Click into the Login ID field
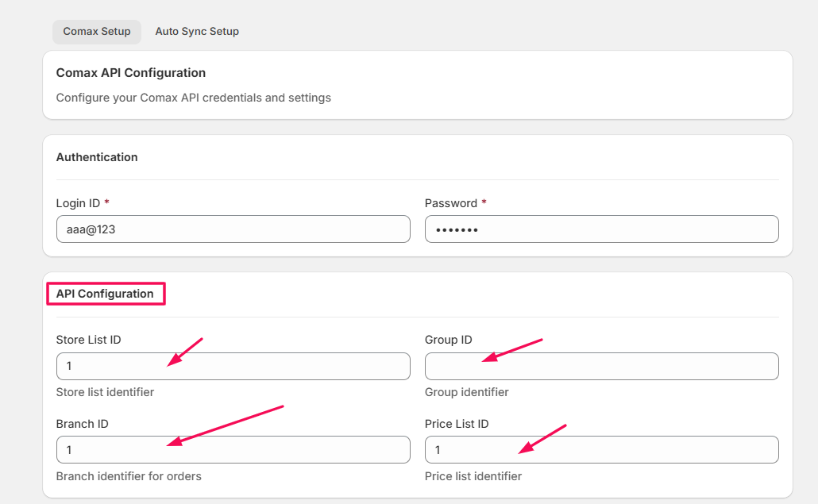The width and height of the screenshot is (818, 504). click(233, 229)
